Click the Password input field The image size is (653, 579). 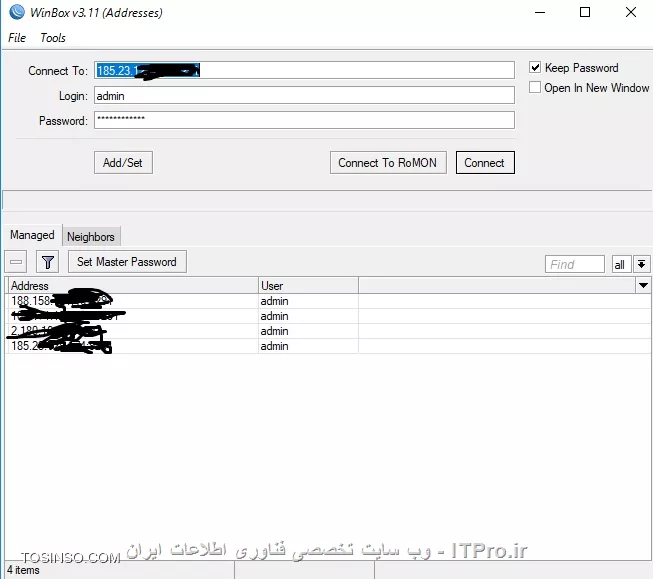304,120
